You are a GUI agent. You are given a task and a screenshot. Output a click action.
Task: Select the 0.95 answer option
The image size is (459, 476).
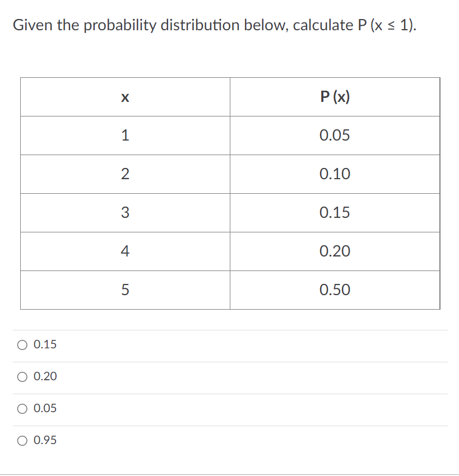(x=21, y=441)
